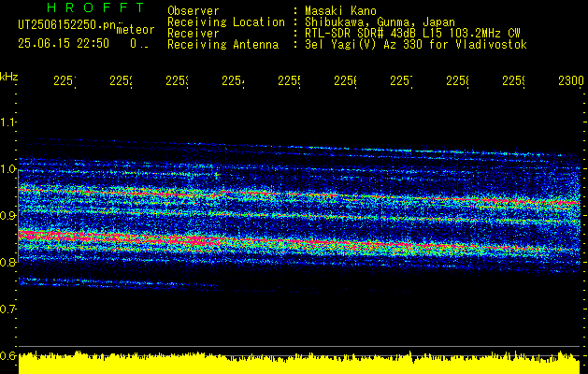Select observer name Masaki Kano

pos(340,10)
